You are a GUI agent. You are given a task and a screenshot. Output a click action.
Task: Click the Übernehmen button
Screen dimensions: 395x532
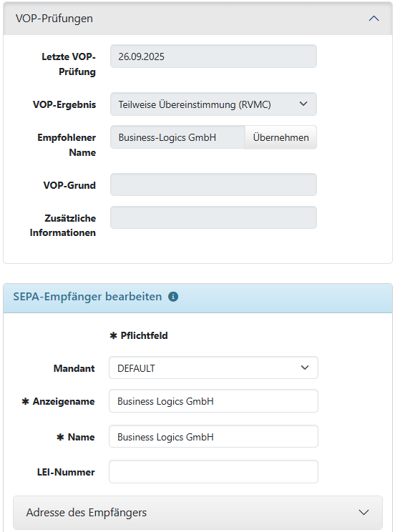tap(281, 137)
